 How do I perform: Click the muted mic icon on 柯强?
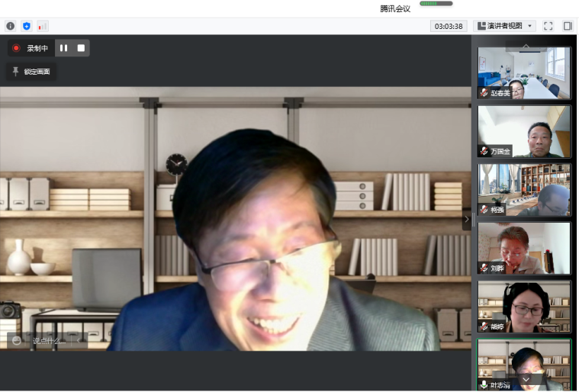(x=484, y=210)
